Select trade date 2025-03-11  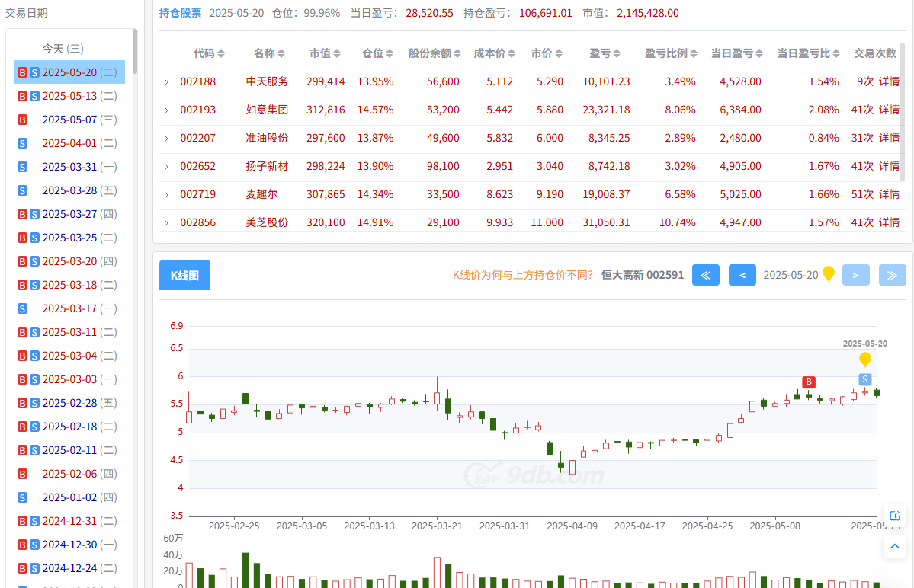click(x=69, y=332)
